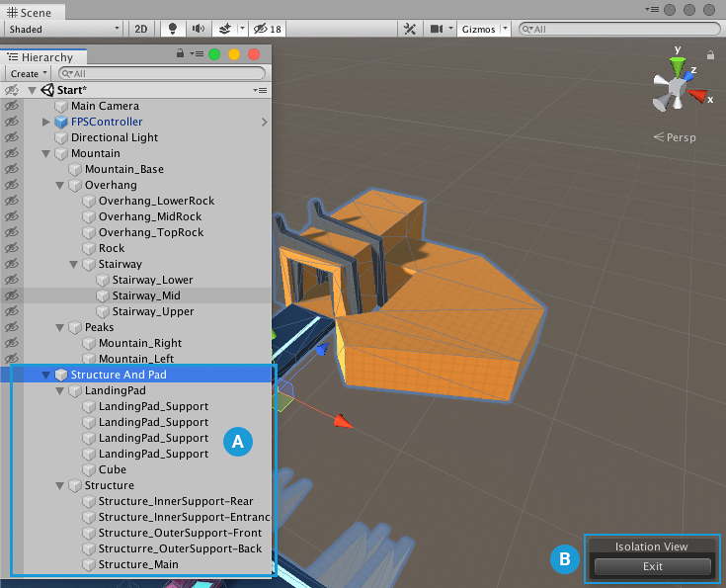Collapse the Stairway group
726x588 pixels.
[74, 264]
